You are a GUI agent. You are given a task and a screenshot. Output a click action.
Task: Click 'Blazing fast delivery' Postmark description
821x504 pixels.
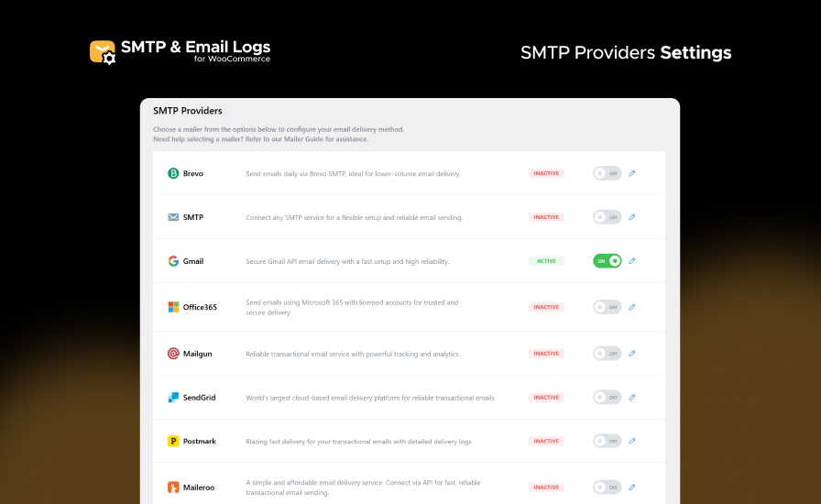[x=359, y=442]
